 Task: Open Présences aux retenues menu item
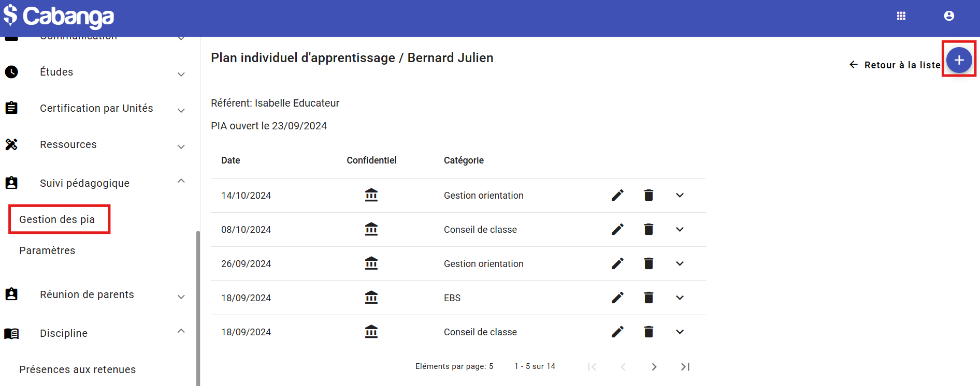(78, 369)
